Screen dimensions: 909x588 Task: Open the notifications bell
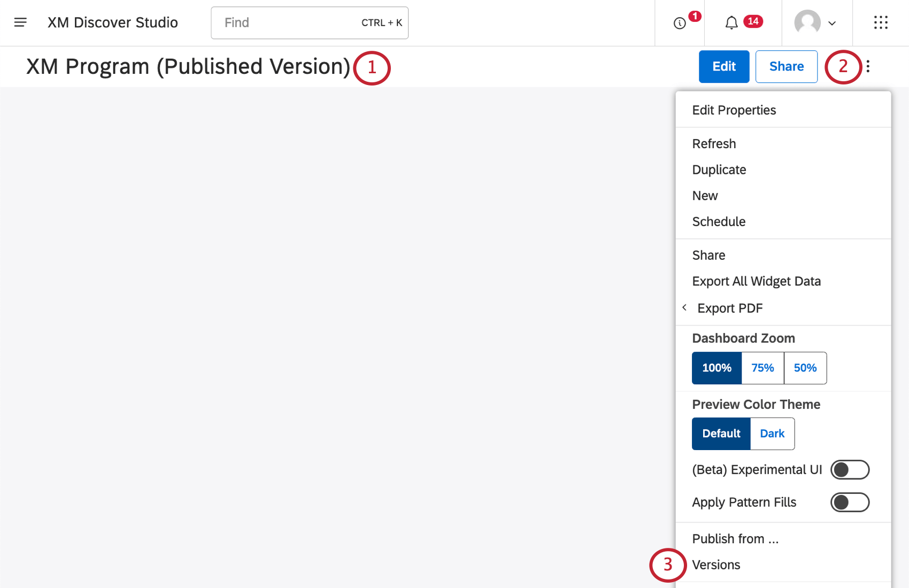tap(731, 22)
